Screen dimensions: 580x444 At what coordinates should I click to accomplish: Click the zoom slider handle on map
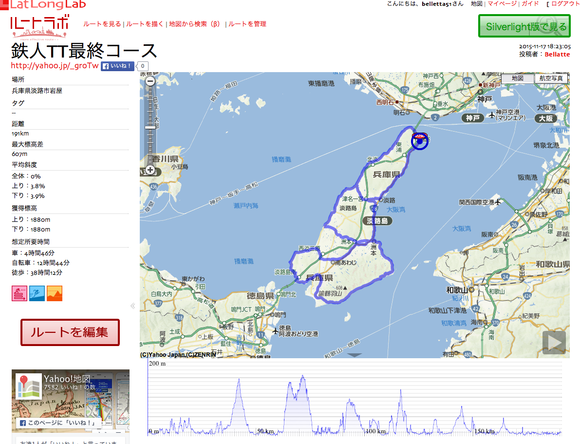pyautogui.click(x=150, y=127)
